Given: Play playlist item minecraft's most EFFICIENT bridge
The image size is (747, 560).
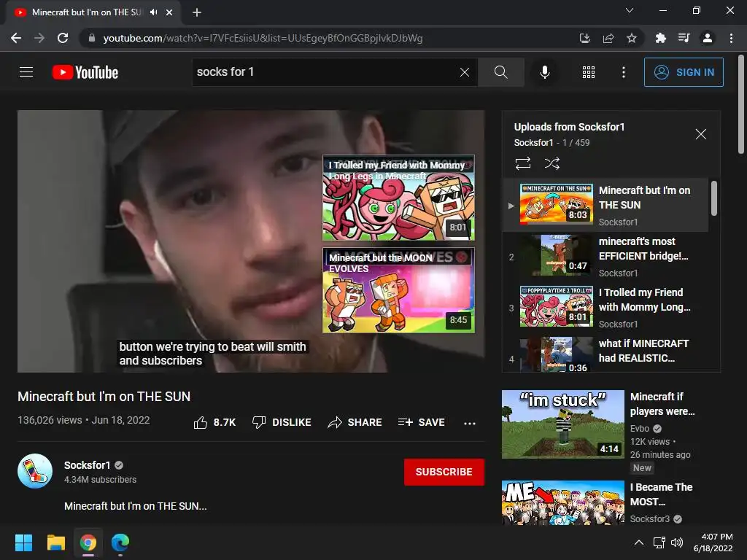Looking at the screenshot, I should [605, 256].
